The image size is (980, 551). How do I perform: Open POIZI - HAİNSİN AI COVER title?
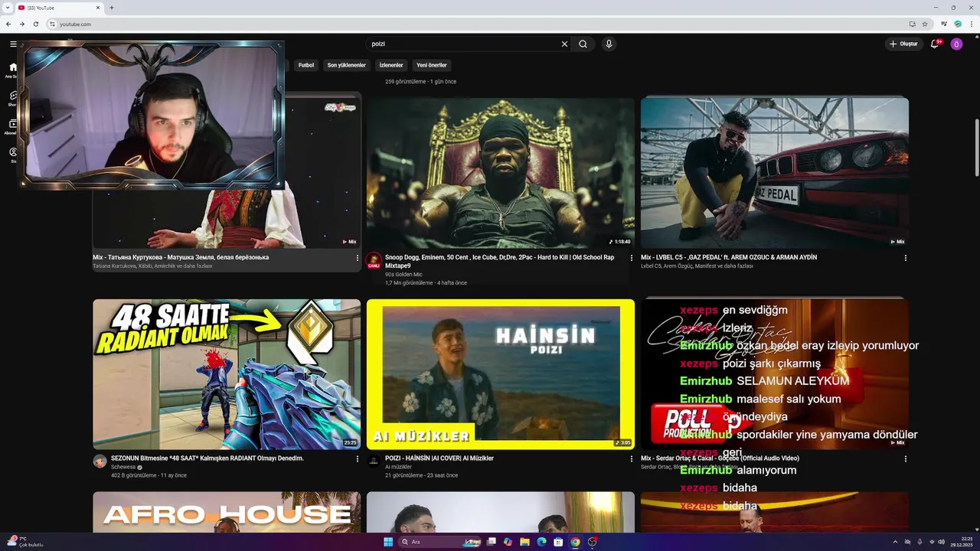point(439,458)
